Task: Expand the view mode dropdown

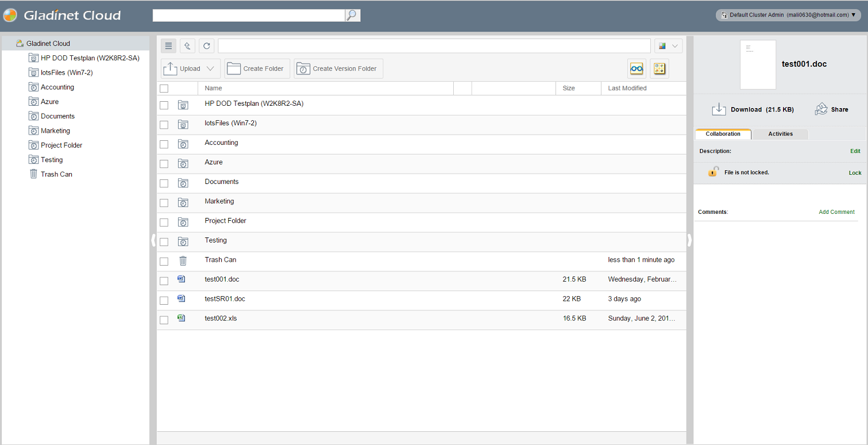Action: 675,46
